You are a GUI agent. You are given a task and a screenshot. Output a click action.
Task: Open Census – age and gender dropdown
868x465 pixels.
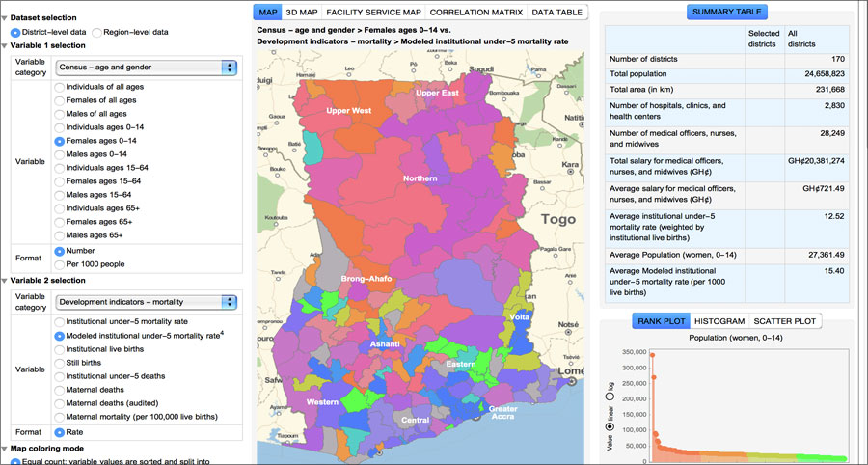pyautogui.click(x=146, y=67)
